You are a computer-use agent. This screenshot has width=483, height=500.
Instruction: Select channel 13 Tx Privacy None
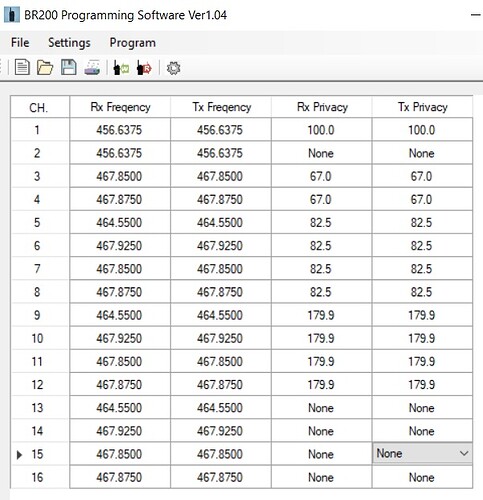422,408
